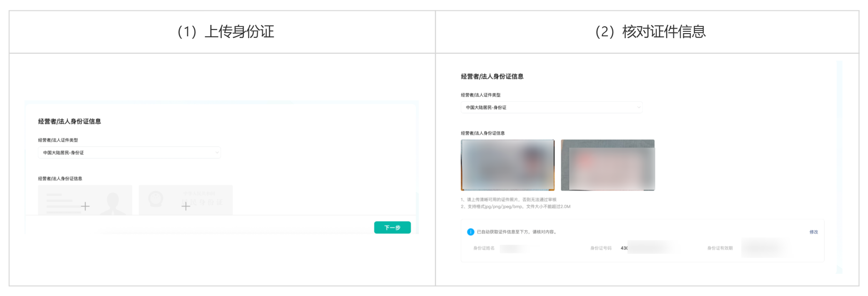868x296 pixels.
Task: Open blurred ID front photo thumbnail
Action: pos(508,165)
